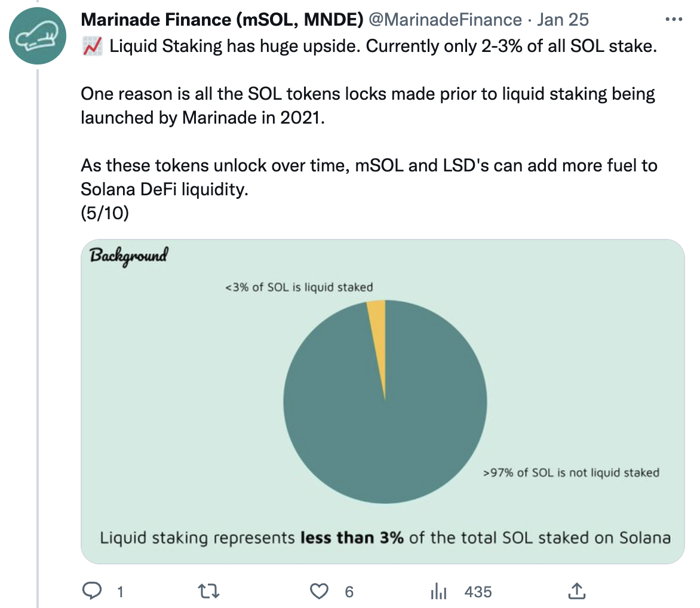Open the @MarinadeFinance handle link
The height and width of the screenshot is (608, 700).
coord(445,20)
